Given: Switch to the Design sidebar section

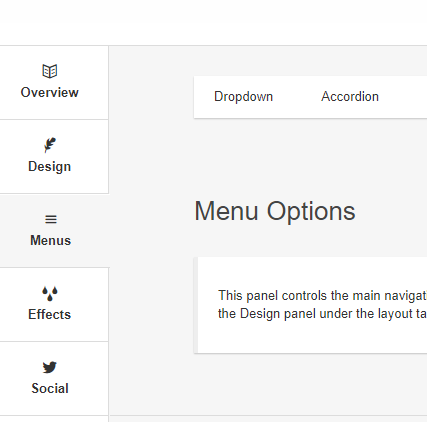Looking at the screenshot, I should 50,167.
